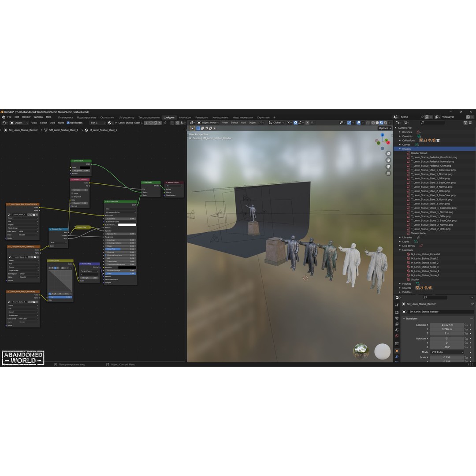Click the outliner filter funnel icon
The image size is (476, 476).
pos(465,123)
